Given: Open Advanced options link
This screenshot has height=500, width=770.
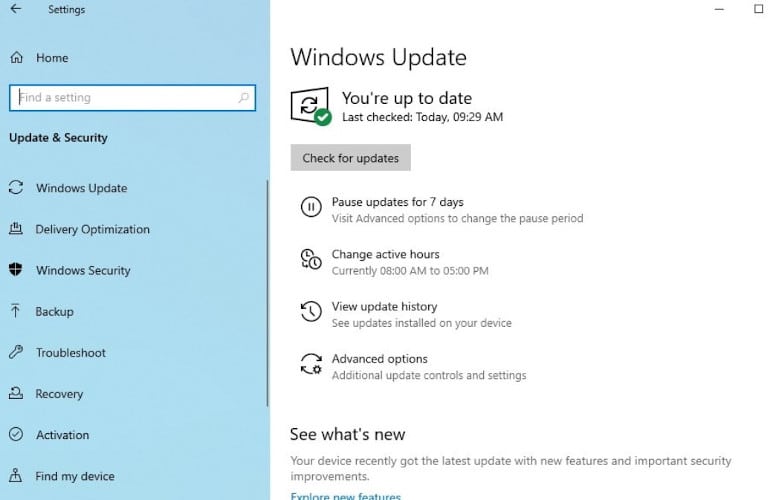Looking at the screenshot, I should pyautogui.click(x=380, y=359).
